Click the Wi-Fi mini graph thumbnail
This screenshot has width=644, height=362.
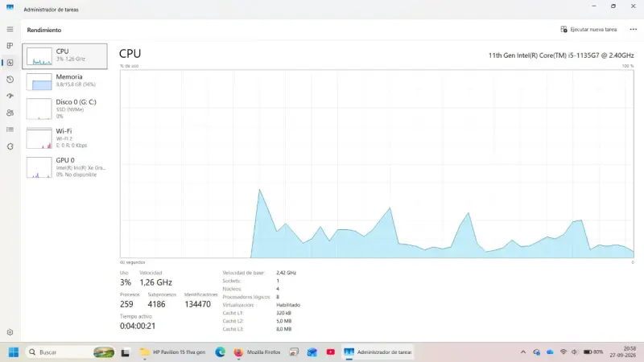tap(39, 138)
